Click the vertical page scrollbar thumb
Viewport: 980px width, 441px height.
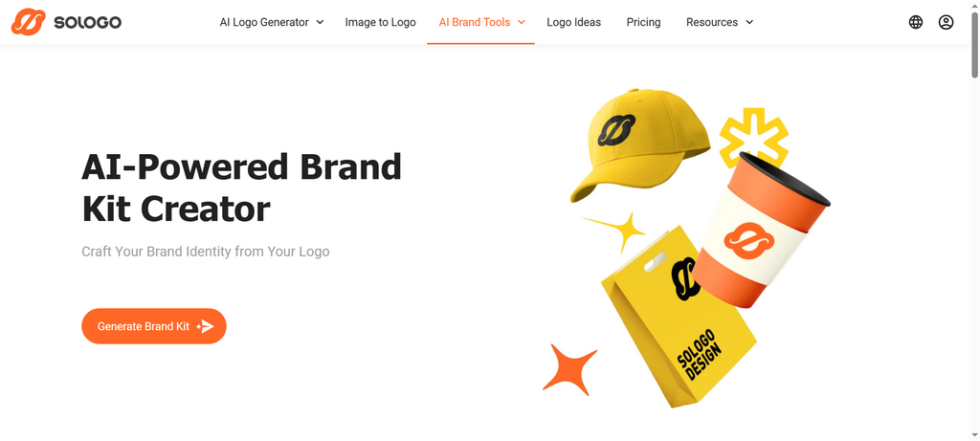[x=974, y=44]
